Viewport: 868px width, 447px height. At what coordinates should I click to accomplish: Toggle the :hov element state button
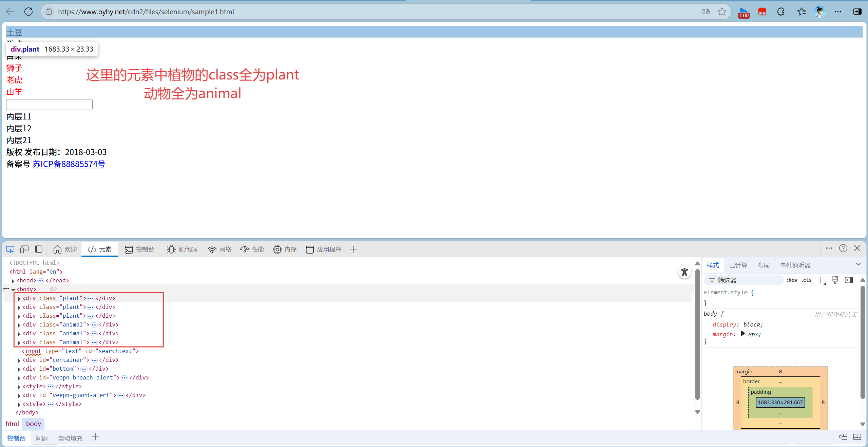[x=792, y=280]
